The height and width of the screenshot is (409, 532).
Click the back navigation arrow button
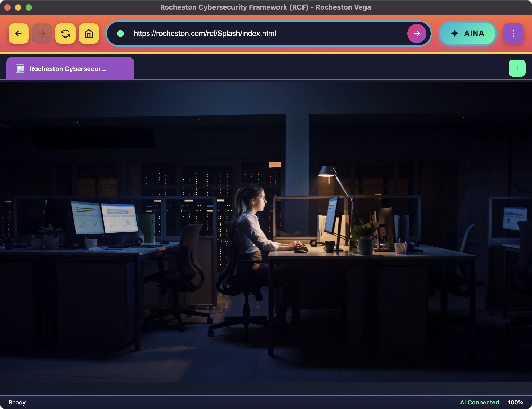click(19, 34)
